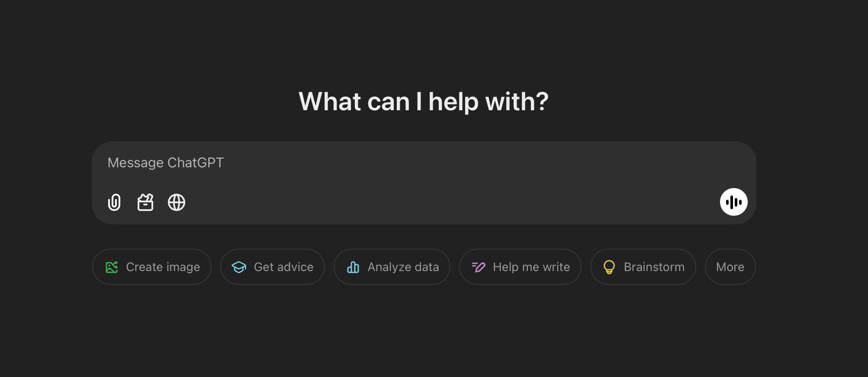Click the word "help" in the heading
868x377 pixels.
pos(453,102)
